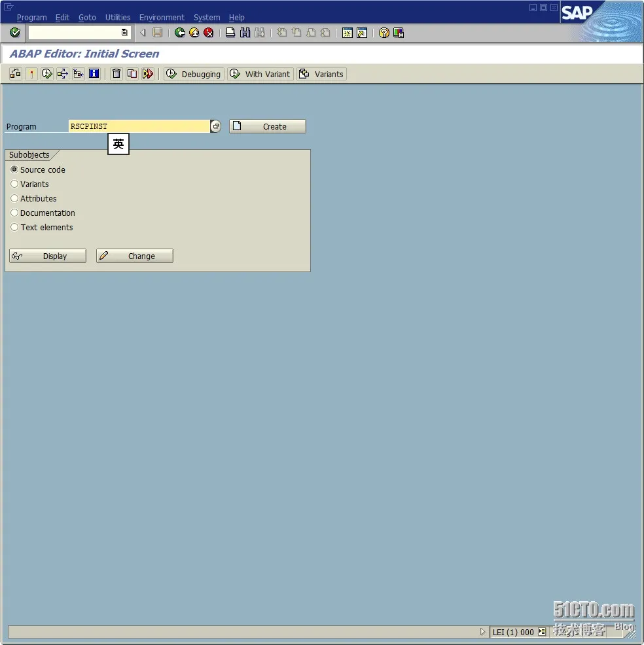The width and height of the screenshot is (644, 645).
Task: Click the Last Page icon
Action: pos(325,33)
